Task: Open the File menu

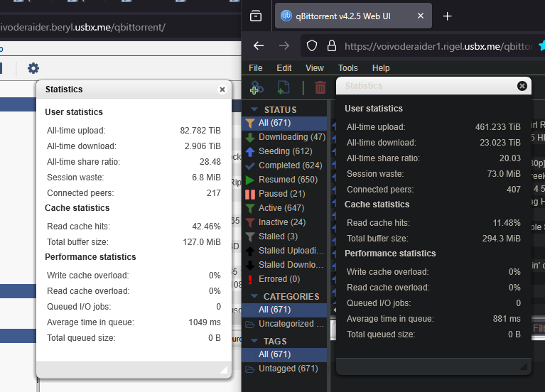Action: [x=256, y=68]
